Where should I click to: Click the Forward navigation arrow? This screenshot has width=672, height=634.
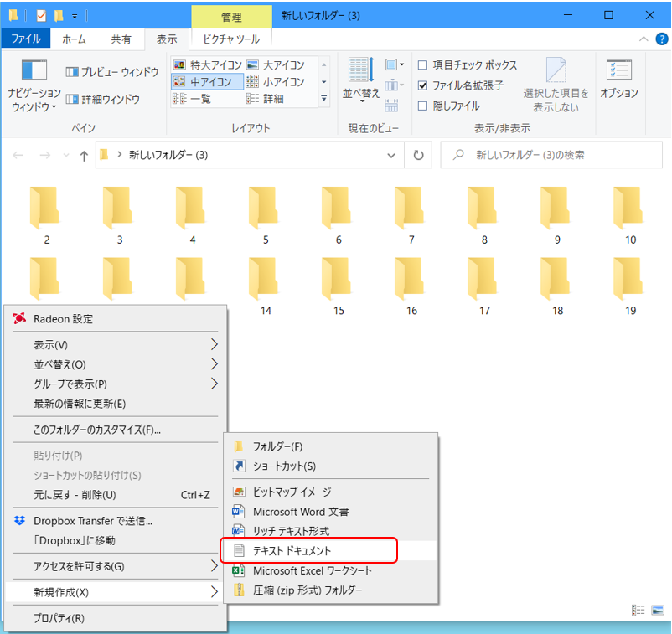click(x=45, y=155)
